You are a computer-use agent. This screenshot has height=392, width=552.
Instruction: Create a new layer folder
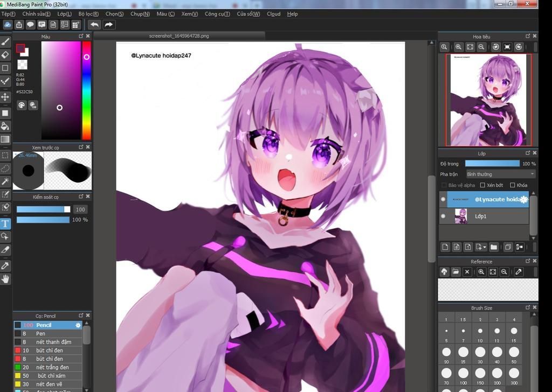(x=494, y=247)
